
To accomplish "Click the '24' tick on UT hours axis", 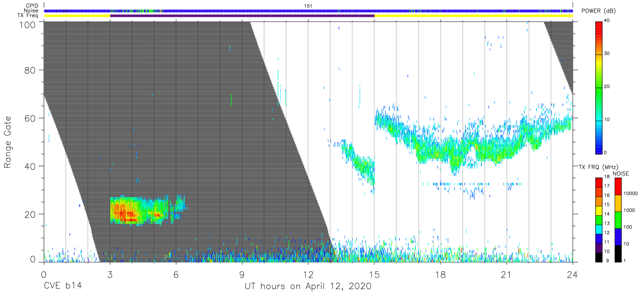I will pos(573,274).
